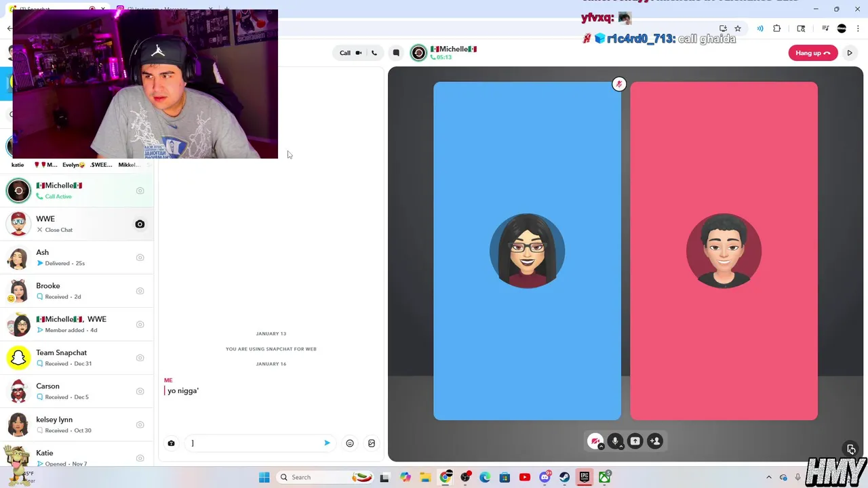Click the rotate screen icon at the call's corner
The width and height of the screenshot is (868, 488).
tap(851, 449)
